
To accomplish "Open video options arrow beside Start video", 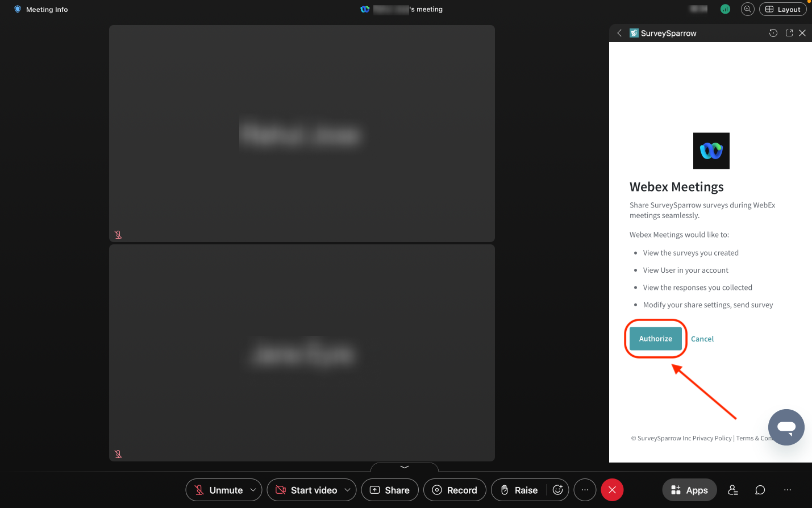I will tap(347, 490).
